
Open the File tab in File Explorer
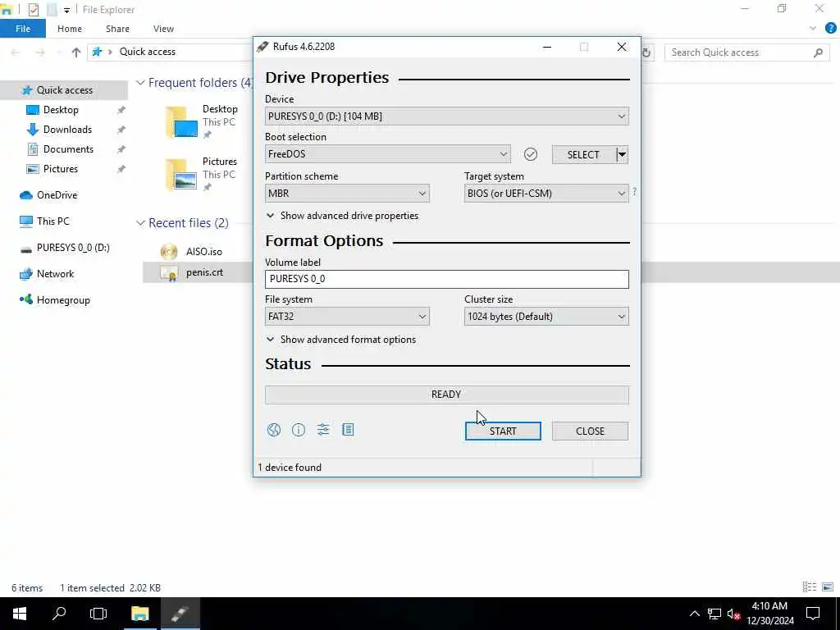click(23, 29)
